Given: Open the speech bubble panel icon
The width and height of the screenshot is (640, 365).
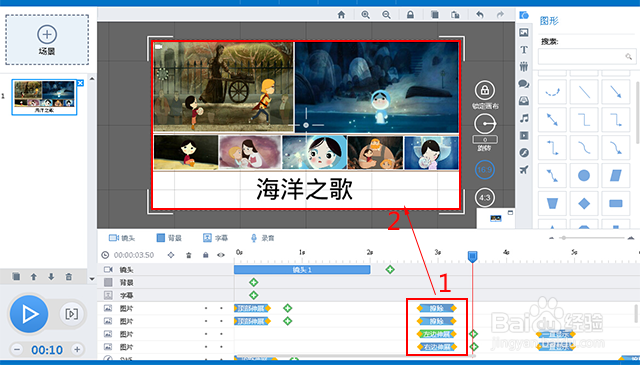Looking at the screenshot, I should 524,84.
